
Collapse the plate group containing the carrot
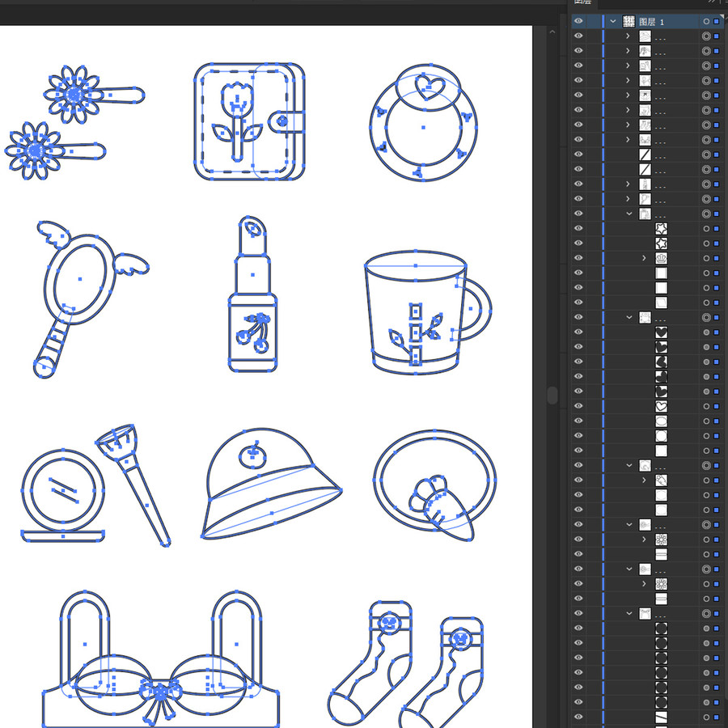click(x=629, y=465)
